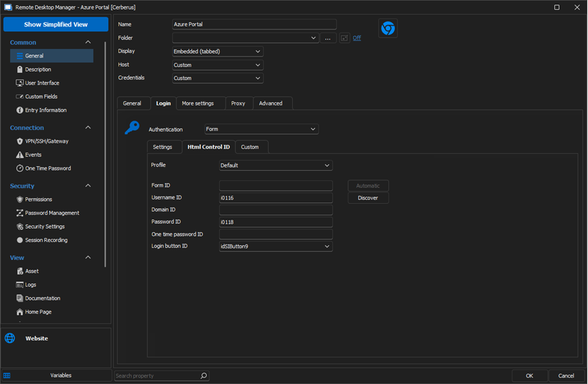Image resolution: width=588 pixels, height=384 pixels.
Task: Click the Description lock icon
Action: pyautogui.click(x=20, y=69)
